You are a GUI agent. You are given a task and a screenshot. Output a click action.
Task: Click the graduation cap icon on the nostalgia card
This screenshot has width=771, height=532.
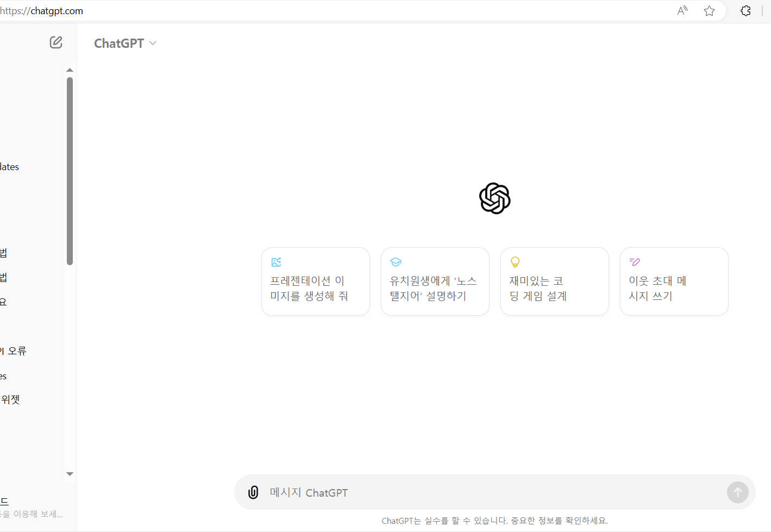tap(395, 261)
